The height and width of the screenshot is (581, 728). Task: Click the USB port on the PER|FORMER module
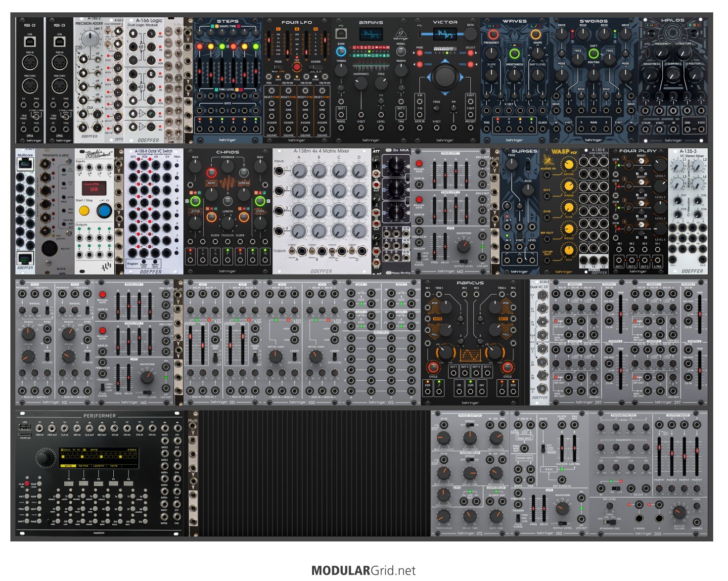pos(24,427)
